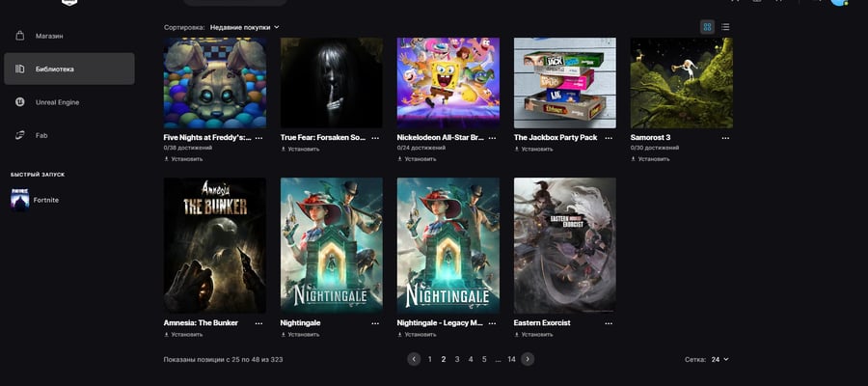Image resolution: width=868 pixels, height=386 pixels.
Task: Open options menu for Five Nights at Freddy's
Action: 258,138
